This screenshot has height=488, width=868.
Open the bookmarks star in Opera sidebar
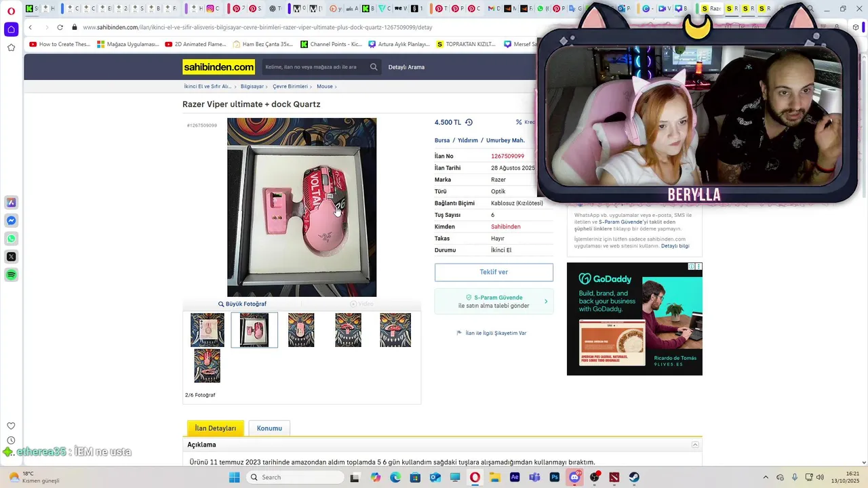pyautogui.click(x=11, y=47)
